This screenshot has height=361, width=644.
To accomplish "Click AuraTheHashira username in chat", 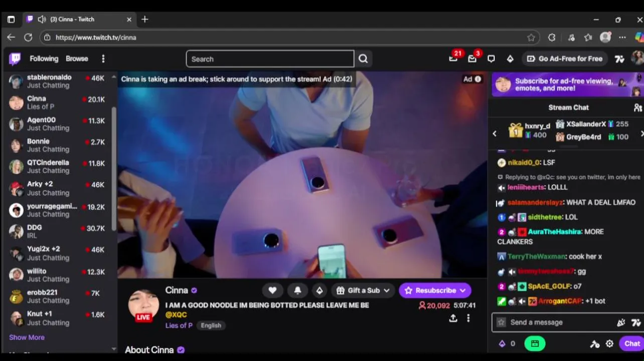I will click(x=554, y=232).
